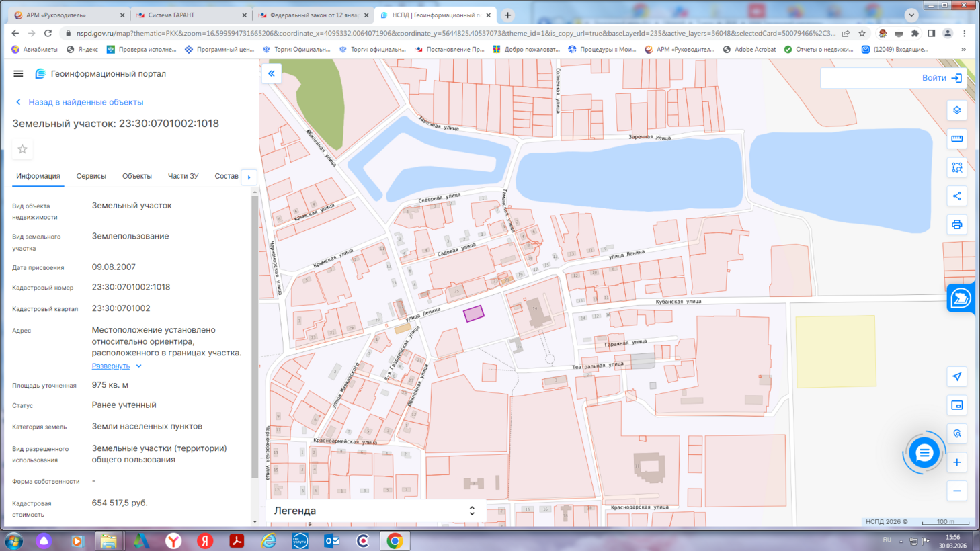The height and width of the screenshot is (551, 980).
Task: Print the map using printer icon
Action: coord(956,224)
